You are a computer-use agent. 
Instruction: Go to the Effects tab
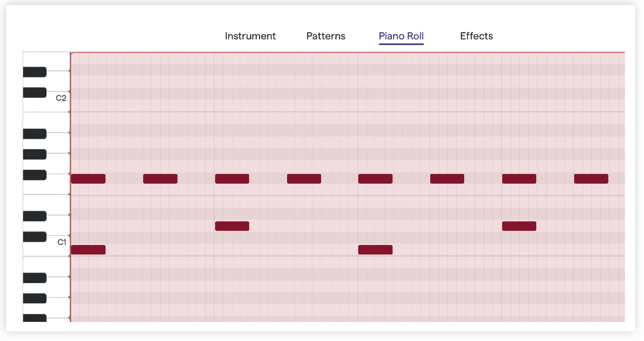coord(477,36)
